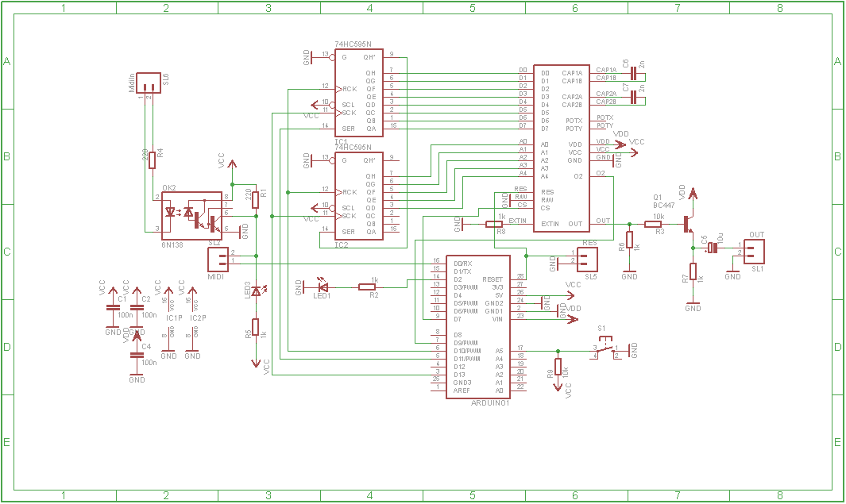
Task: Click the Q1 BC447 transistor symbol
Action: pos(688,225)
